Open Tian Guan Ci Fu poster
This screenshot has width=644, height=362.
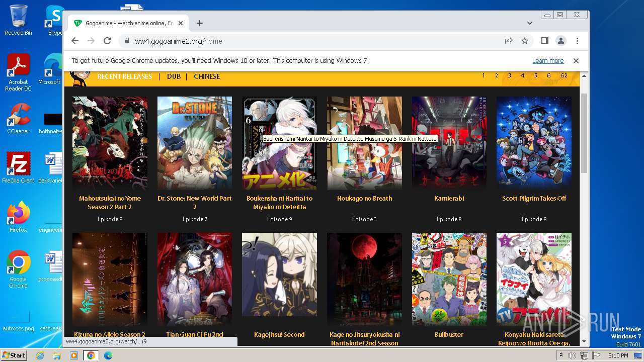pyautogui.click(x=195, y=279)
